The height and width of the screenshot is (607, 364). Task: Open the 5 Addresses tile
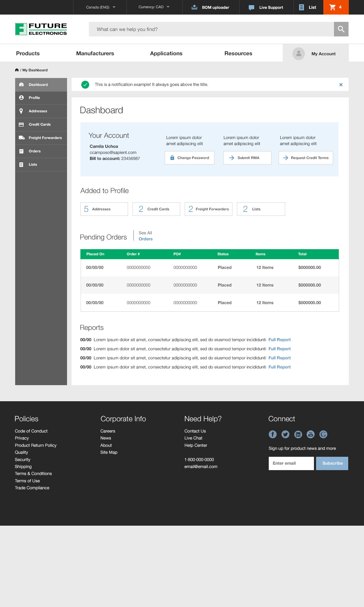[104, 209]
